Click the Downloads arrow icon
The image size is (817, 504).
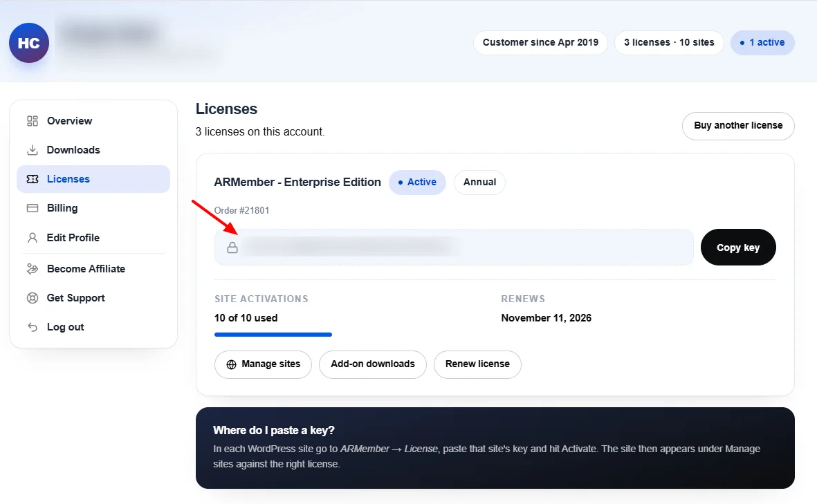click(x=33, y=150)
